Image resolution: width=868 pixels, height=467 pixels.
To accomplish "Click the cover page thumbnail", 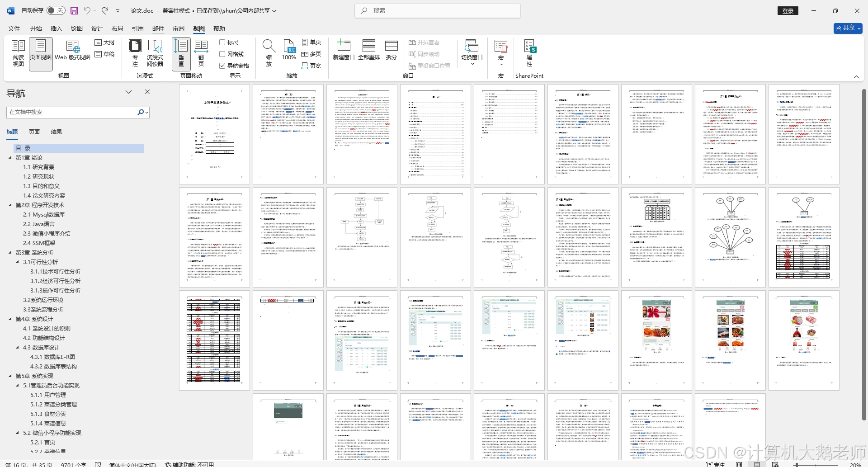I will [214, 134].
